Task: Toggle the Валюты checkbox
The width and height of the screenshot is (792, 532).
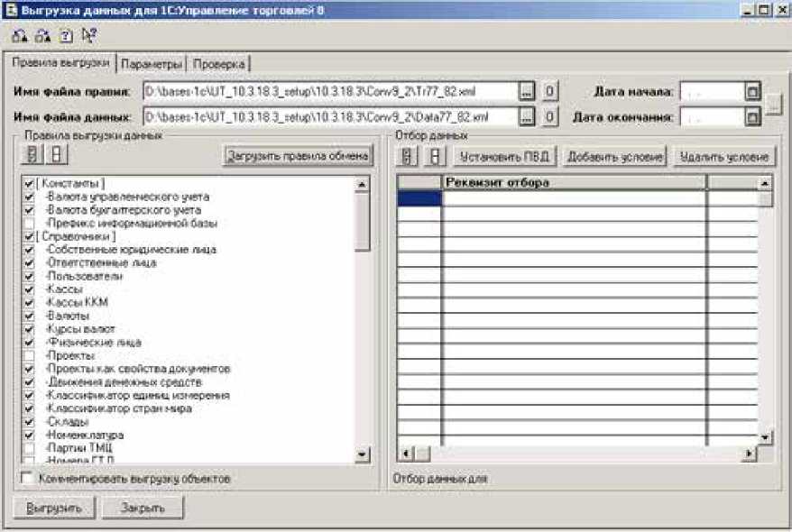Action: tap(29, 316)
